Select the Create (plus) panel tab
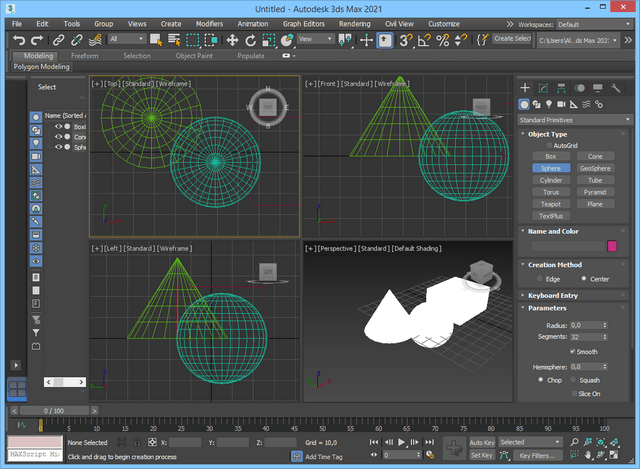Image resolution: width=640 pixels, height=469 pixels. click(526, 89)
